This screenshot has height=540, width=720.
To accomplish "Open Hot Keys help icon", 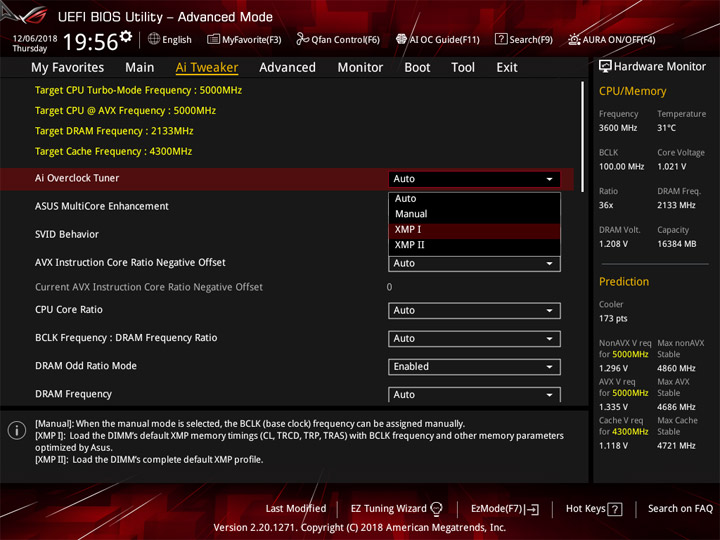I will coord(614,509).
